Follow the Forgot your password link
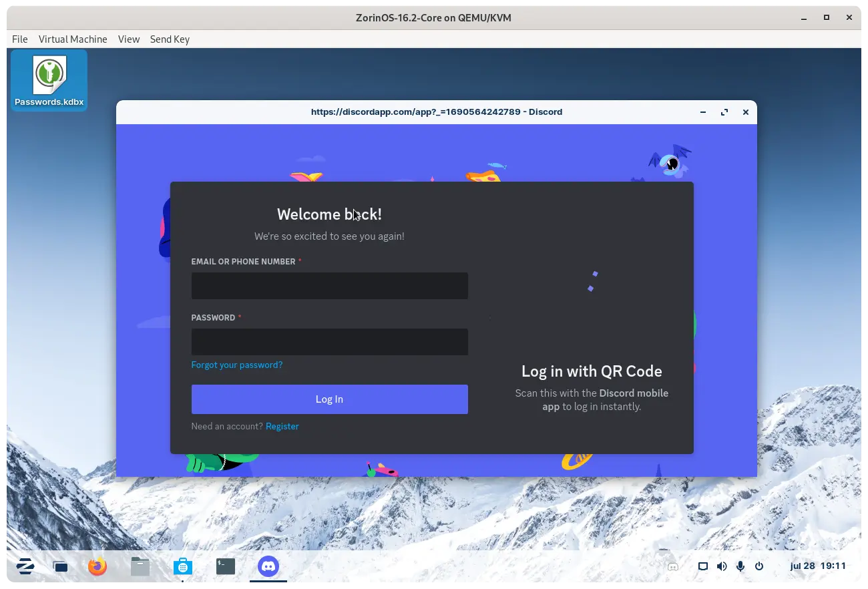868x589 pixels. click(x=237, y=365)
